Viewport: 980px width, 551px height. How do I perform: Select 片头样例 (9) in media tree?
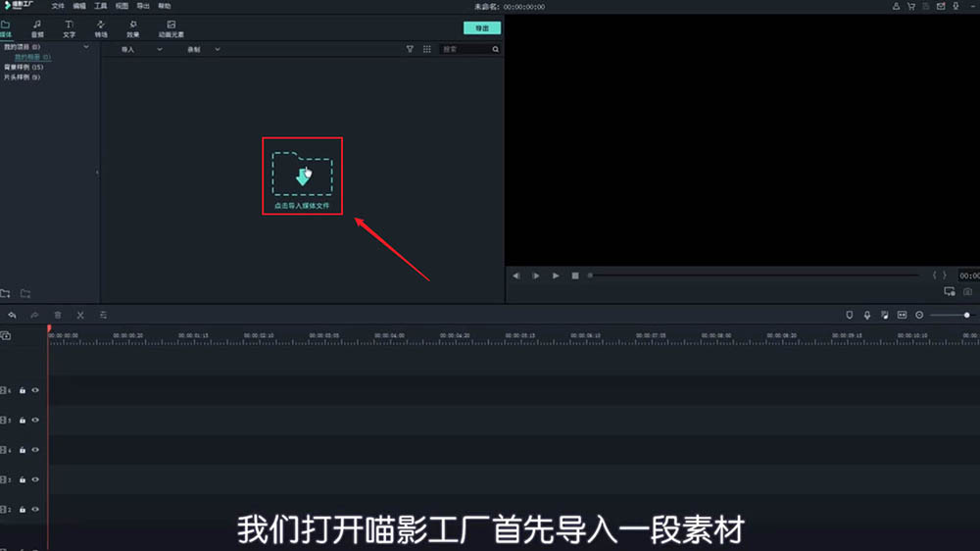click(x=22, y=76)
